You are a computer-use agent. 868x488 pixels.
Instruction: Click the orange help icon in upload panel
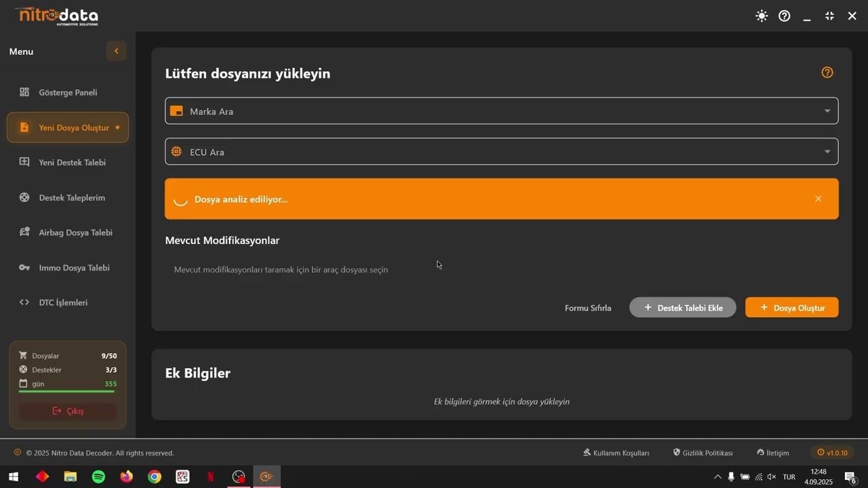(827, 73)
